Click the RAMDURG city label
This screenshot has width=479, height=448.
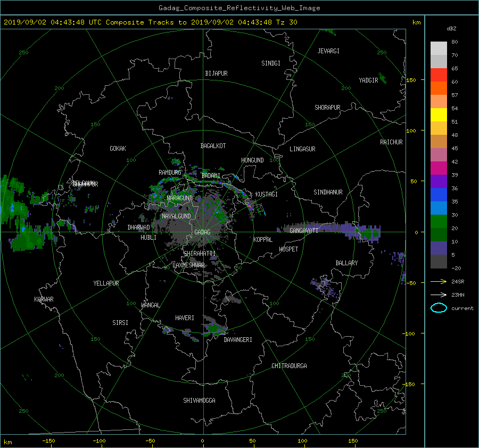click(170, 173)
